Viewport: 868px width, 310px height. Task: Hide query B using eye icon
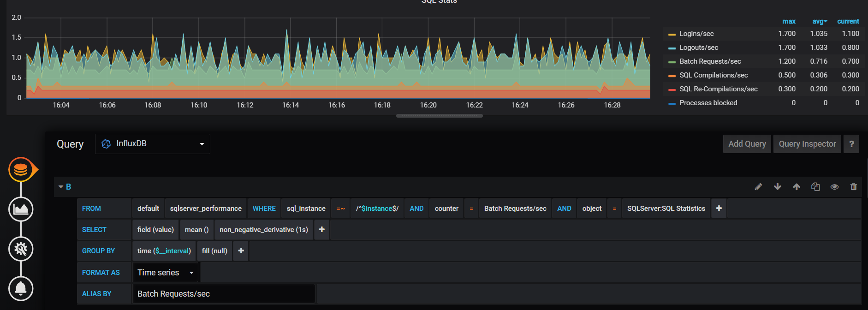tap(834, 187)
